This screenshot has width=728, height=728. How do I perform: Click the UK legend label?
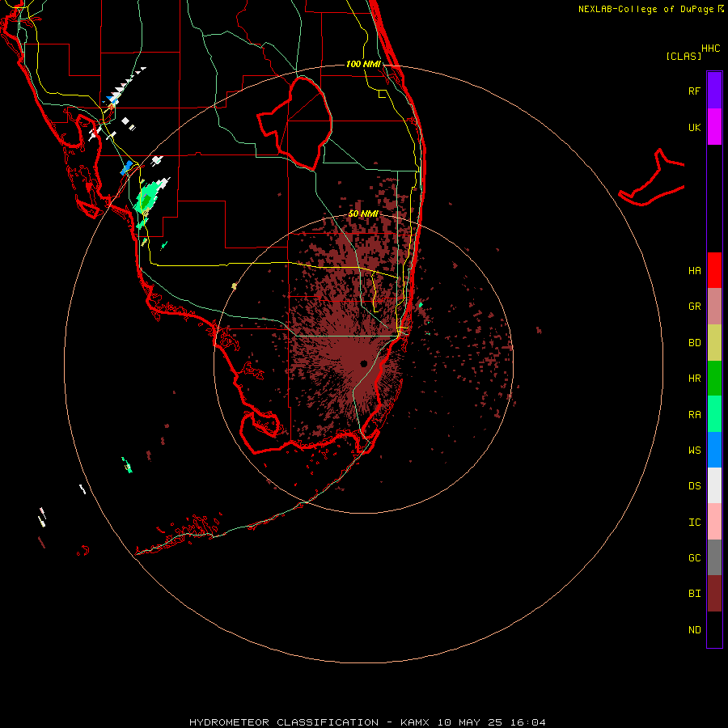point(694,127)
